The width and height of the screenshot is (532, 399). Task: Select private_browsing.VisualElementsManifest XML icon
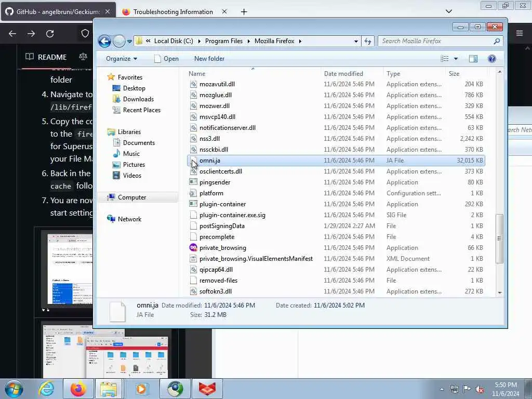point(193,259)
